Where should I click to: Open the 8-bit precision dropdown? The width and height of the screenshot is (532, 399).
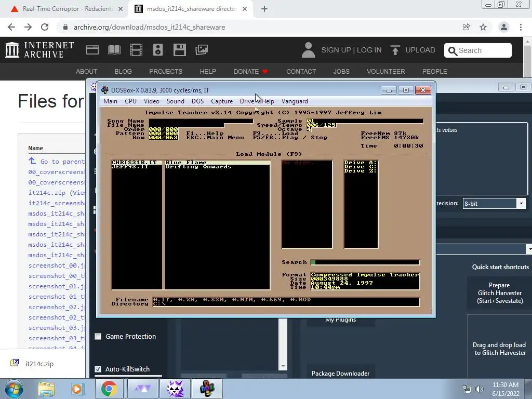[495, 203]
